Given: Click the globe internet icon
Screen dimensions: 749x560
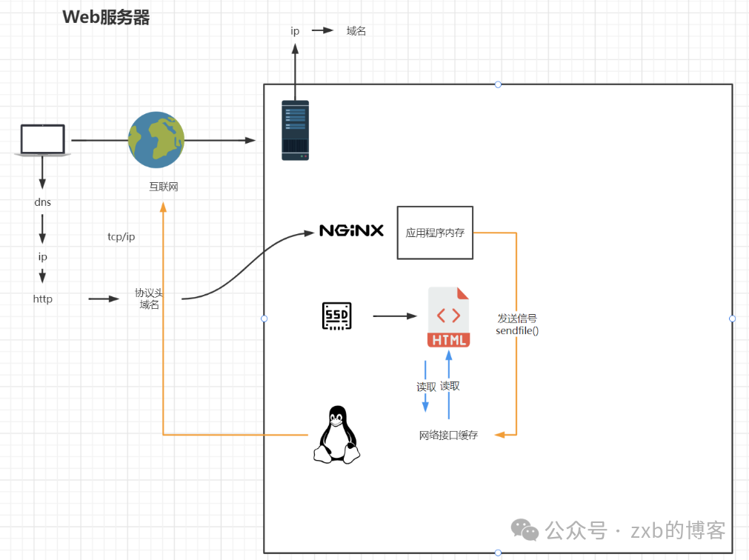Looking at the screenshot, I should pyautogui.click(x=156, y=140).
